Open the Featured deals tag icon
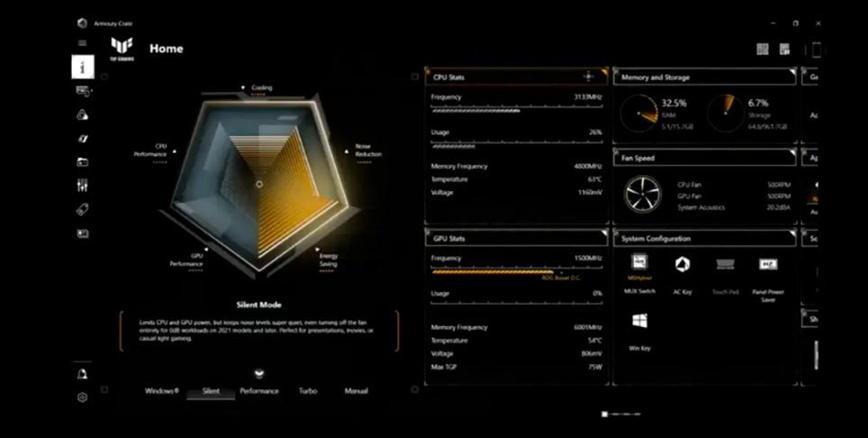 coord(83,209)
